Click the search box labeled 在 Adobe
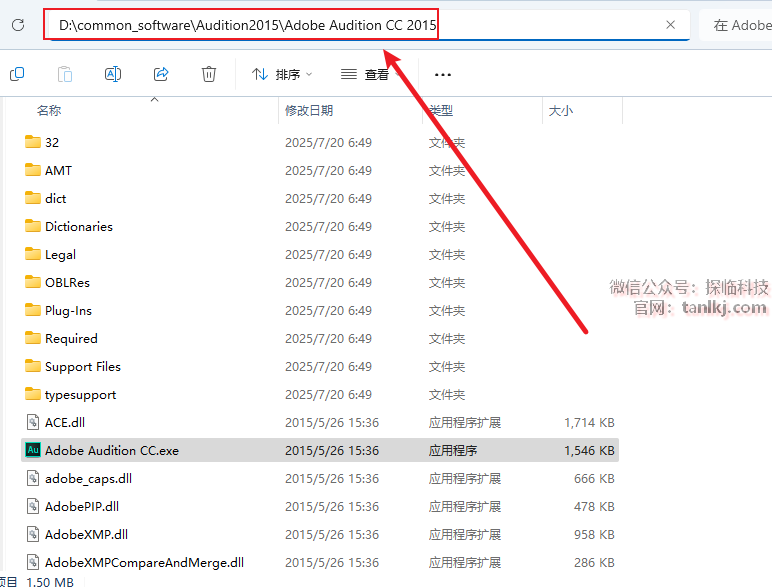Screen dimensions: 772x587 [x=737, y=25]
